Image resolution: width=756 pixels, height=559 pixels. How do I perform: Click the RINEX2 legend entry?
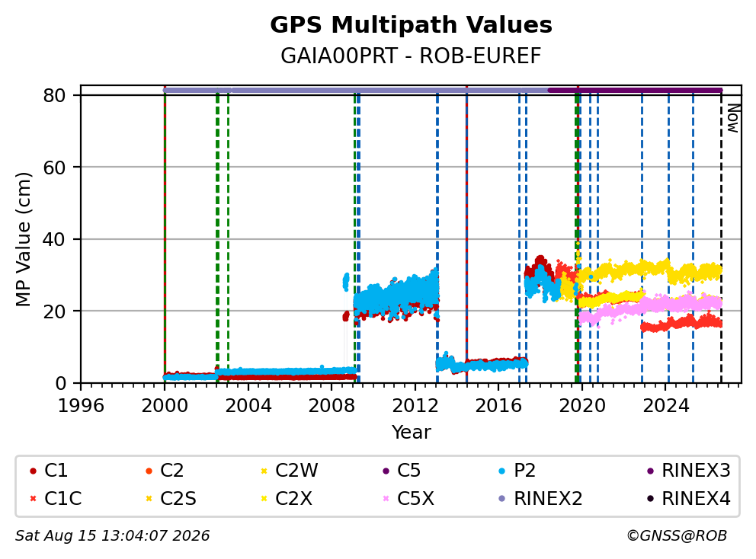click(540, 498)
